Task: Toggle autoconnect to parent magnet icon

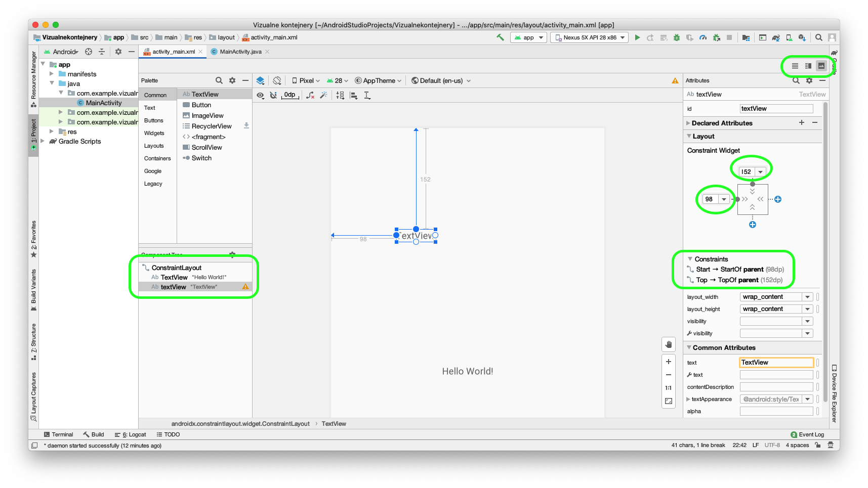Action: tap(273, 95)
